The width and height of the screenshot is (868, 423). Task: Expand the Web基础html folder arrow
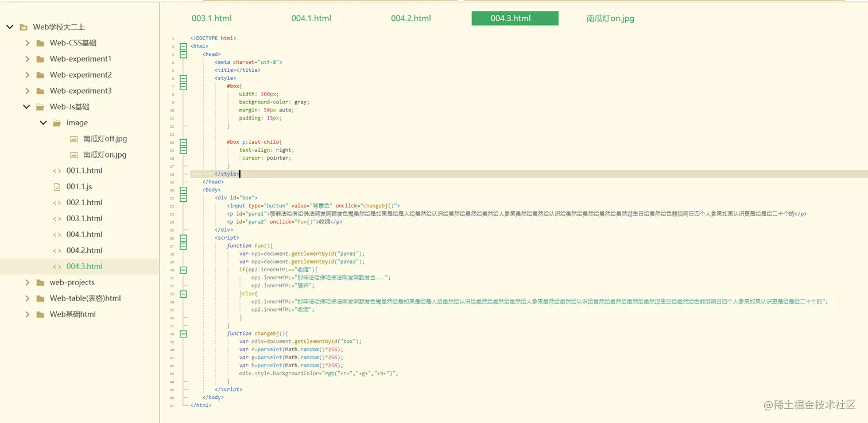(x=27, y=314)
